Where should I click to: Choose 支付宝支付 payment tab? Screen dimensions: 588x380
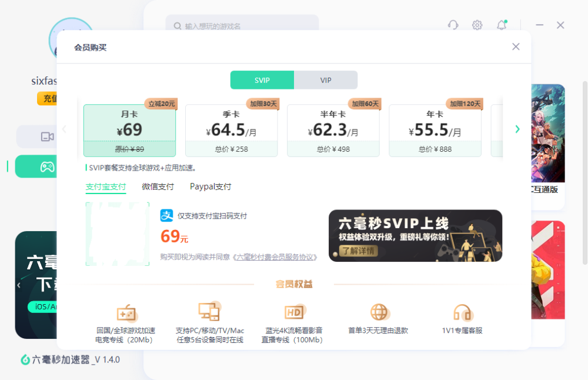tap(106, 187)
